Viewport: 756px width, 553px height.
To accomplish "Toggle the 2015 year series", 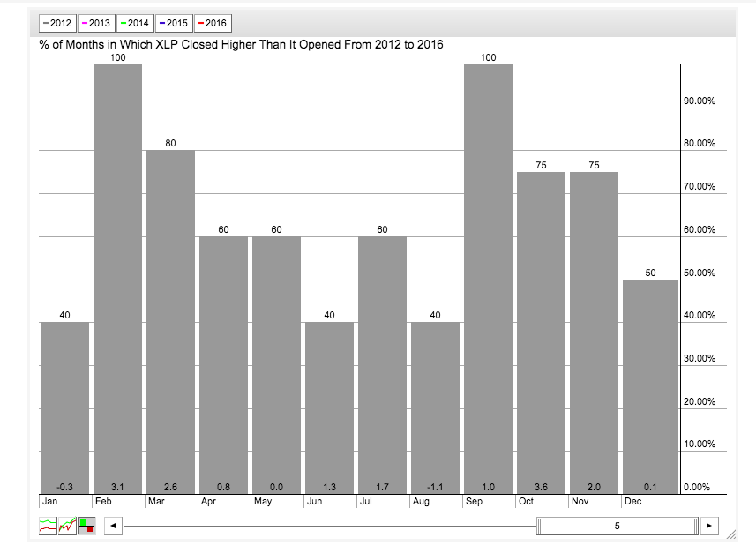I will [174, 23].
